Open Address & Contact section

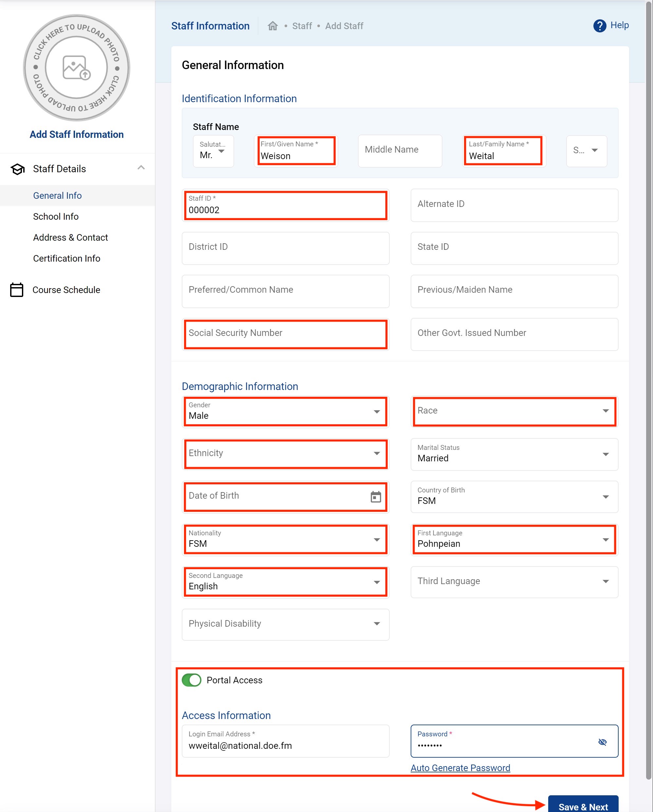pos(70,237)
